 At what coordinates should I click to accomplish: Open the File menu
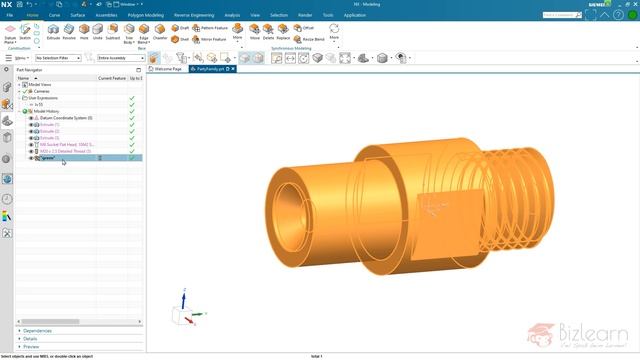click(x=10, y=15)
